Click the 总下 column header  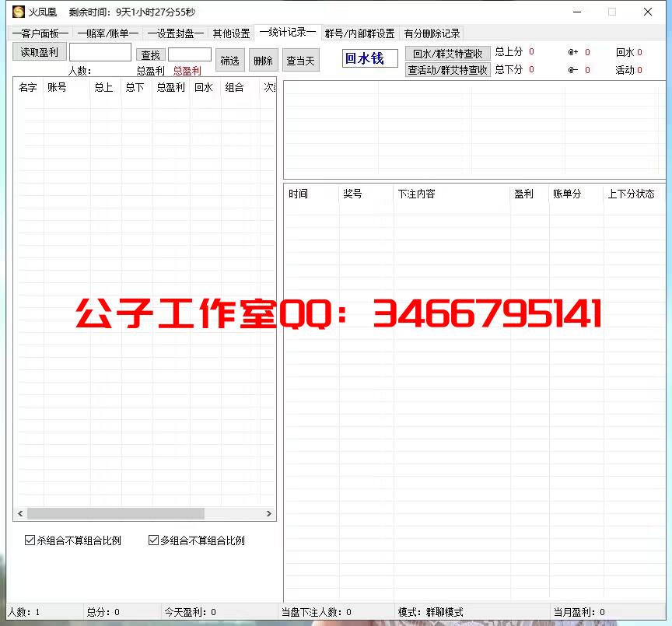coord(136,87)
